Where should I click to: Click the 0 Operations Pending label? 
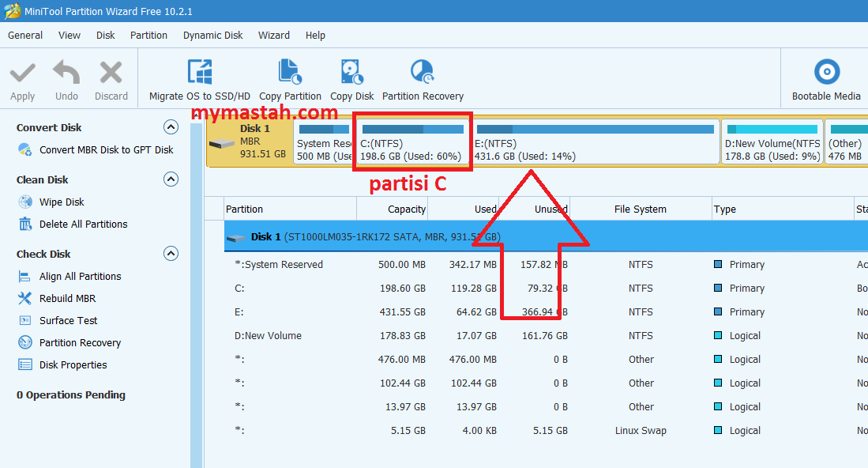pos(71,395)
